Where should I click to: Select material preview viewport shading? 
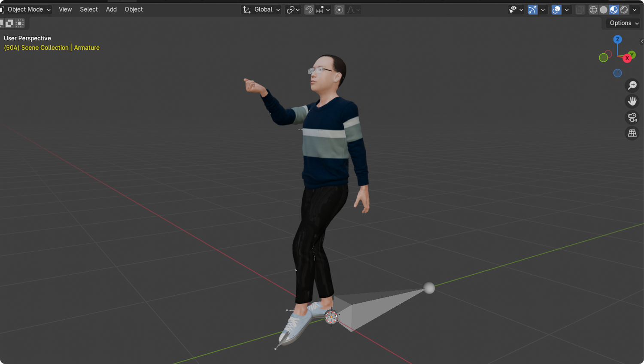click(614, 10)
